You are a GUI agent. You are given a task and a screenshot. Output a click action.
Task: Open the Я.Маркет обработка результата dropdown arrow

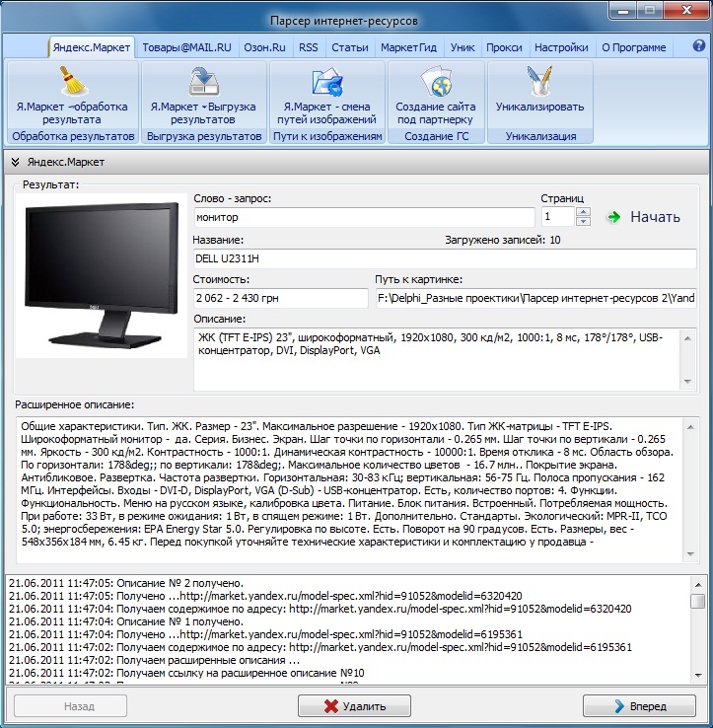click(x=71, y=107)
